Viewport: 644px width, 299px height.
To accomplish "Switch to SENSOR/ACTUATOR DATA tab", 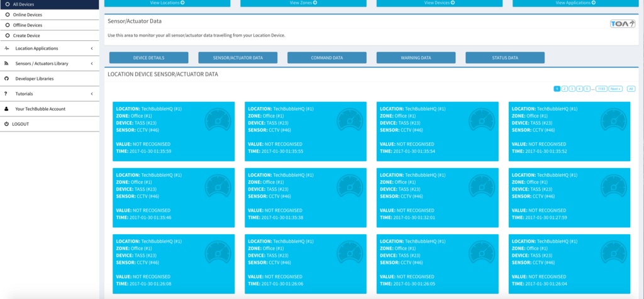I will pos(238,57).
